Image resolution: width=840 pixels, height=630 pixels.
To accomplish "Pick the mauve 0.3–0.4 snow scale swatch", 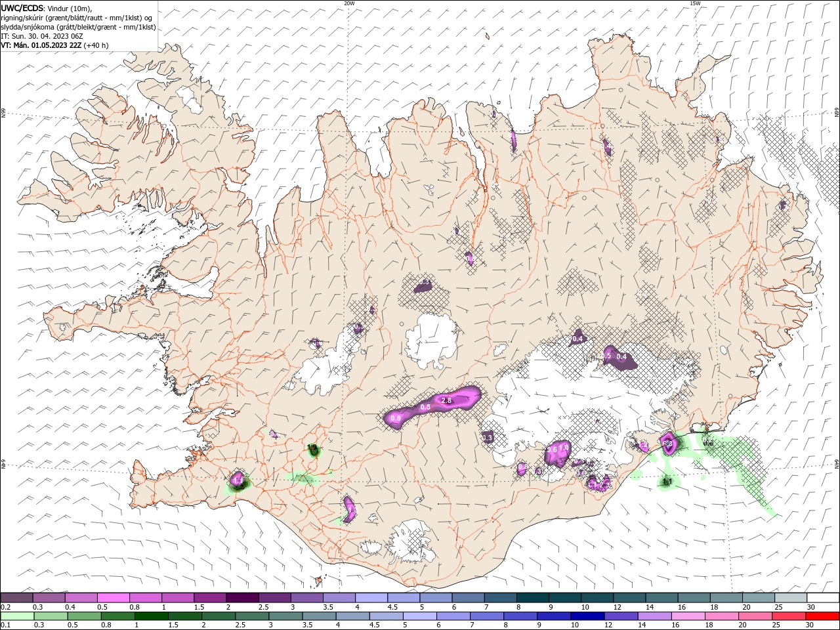I will tap(49, 598).
